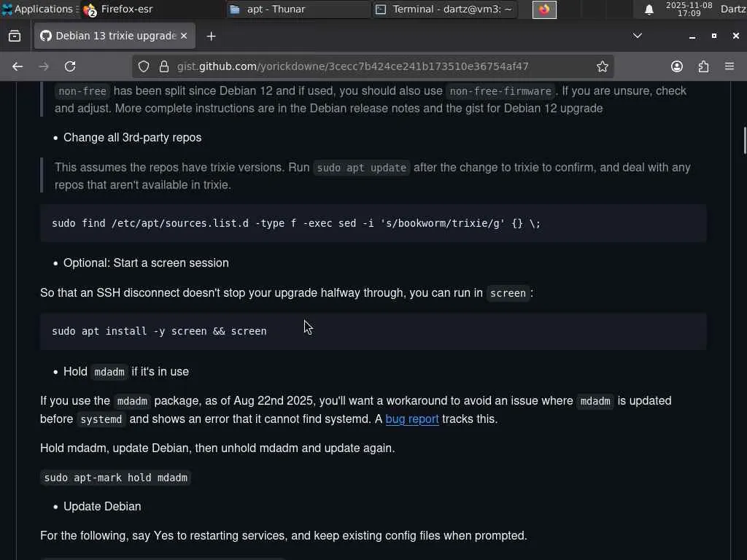Close the Debian 13 trixie upgrade tab
Viewport: 747px width, 560px height.
point(184,36)
